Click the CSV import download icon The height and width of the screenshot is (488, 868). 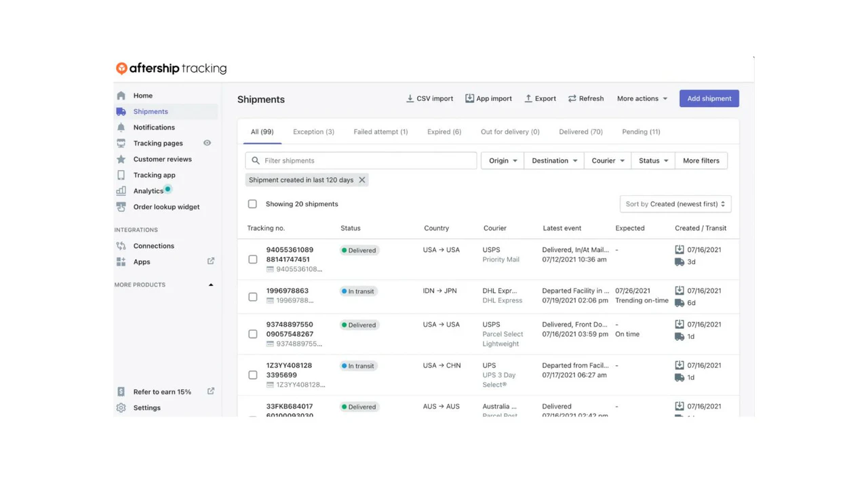410,98
